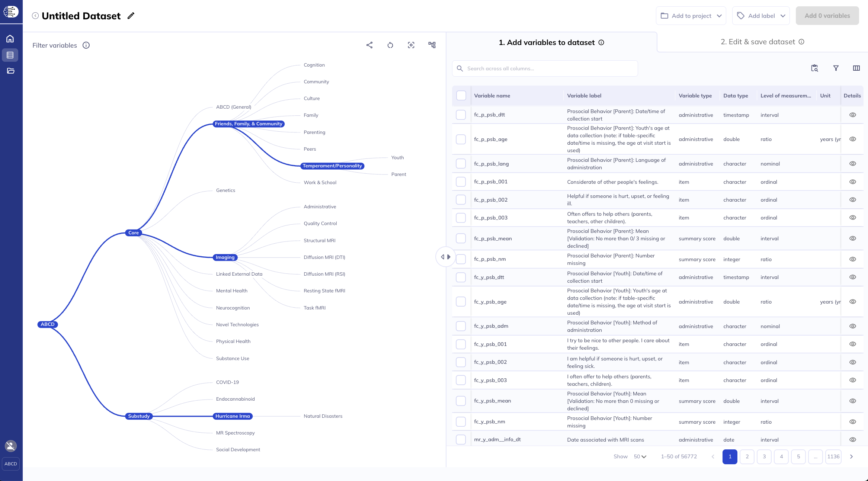The width and height of the screenshot is (868, 481).
Task: Collapse the Core node
Action: tap(134, 233)
